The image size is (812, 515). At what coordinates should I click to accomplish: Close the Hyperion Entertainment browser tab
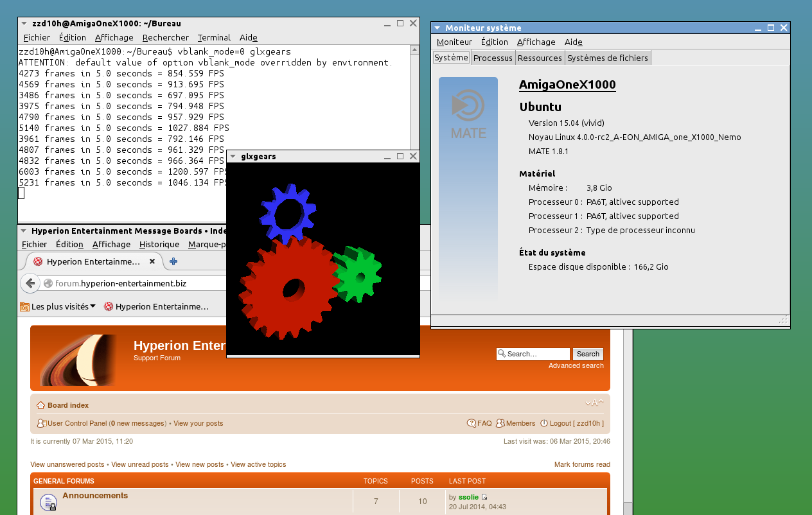[152, 261]
